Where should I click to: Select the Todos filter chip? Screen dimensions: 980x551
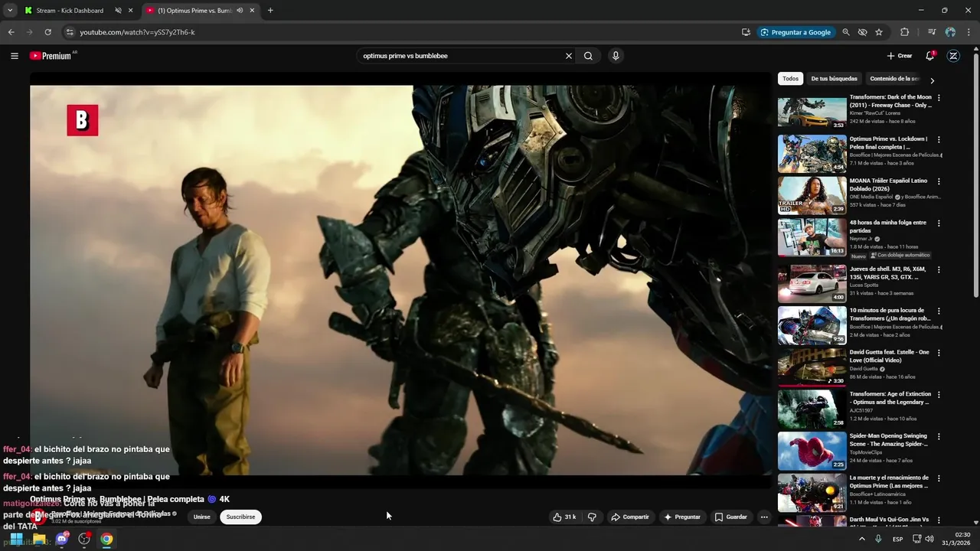tap(791, 79)
